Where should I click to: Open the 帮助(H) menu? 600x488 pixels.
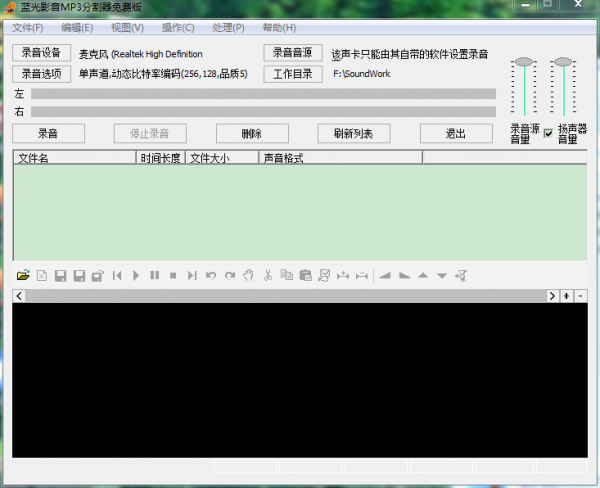pyautogui.click(x=279, y=27)
